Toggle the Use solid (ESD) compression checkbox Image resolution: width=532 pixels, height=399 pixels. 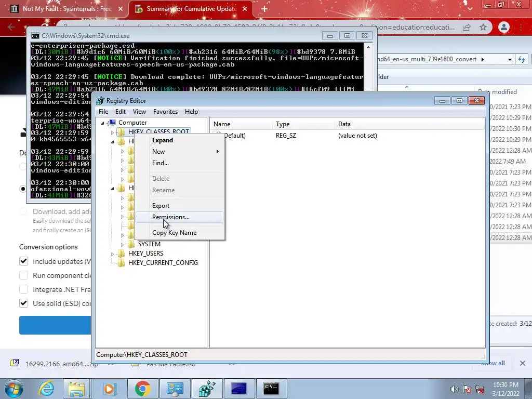[x=23, y=303]
